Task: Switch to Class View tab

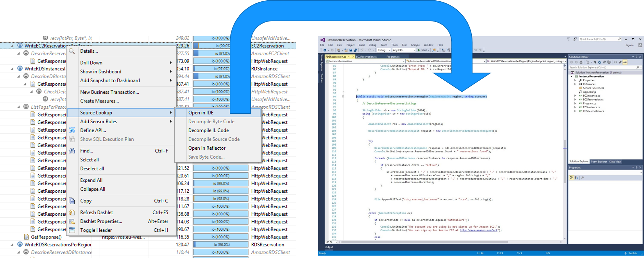Action: (615, 162)
